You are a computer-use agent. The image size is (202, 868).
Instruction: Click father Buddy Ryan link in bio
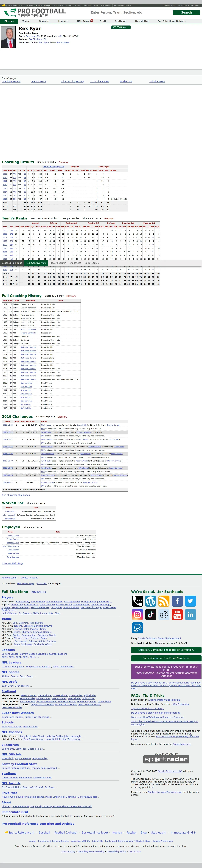[x=63, y=43]
